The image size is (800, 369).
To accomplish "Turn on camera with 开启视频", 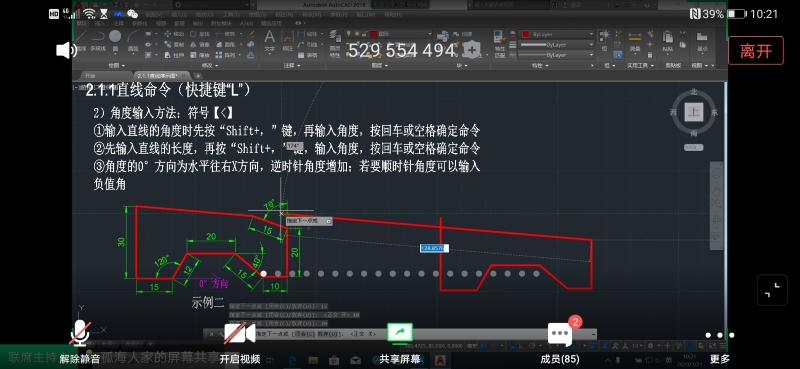I will (240, 343).
